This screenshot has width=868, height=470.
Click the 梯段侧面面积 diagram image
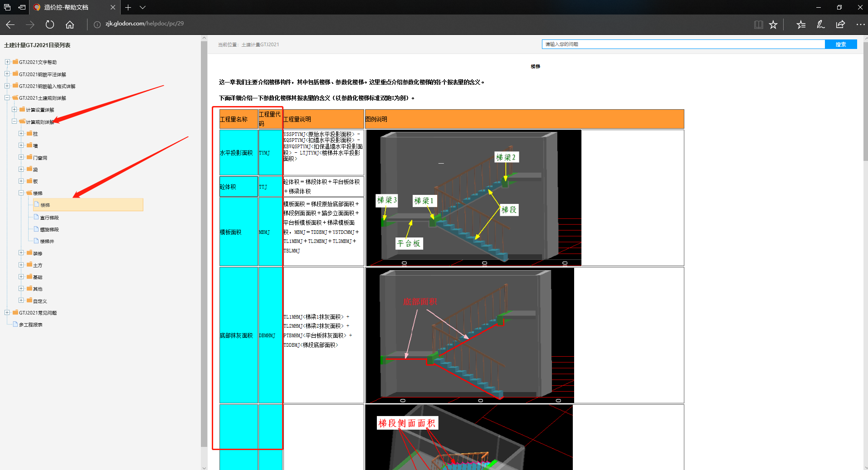469,437
